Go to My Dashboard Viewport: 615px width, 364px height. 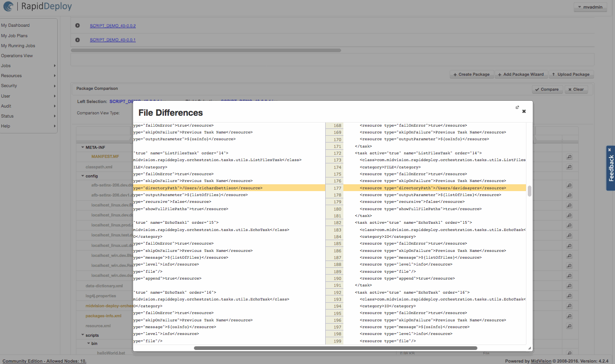[x=15, y=25]
